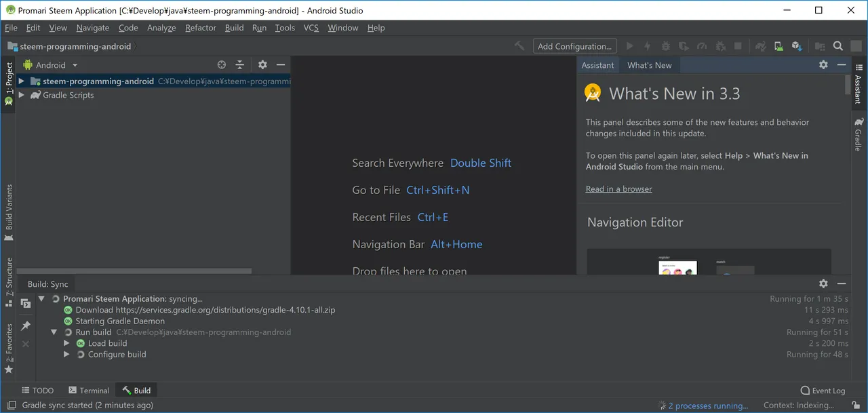Screen dimensions: 868x413
Task: Click the Profile app gauge icon
Action: (x=702, y=46)
